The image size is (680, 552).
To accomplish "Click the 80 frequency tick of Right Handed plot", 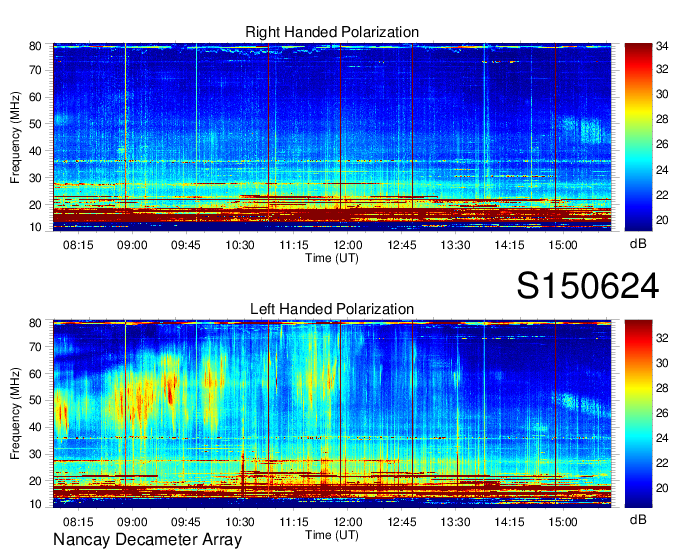I will coord(35,46).
